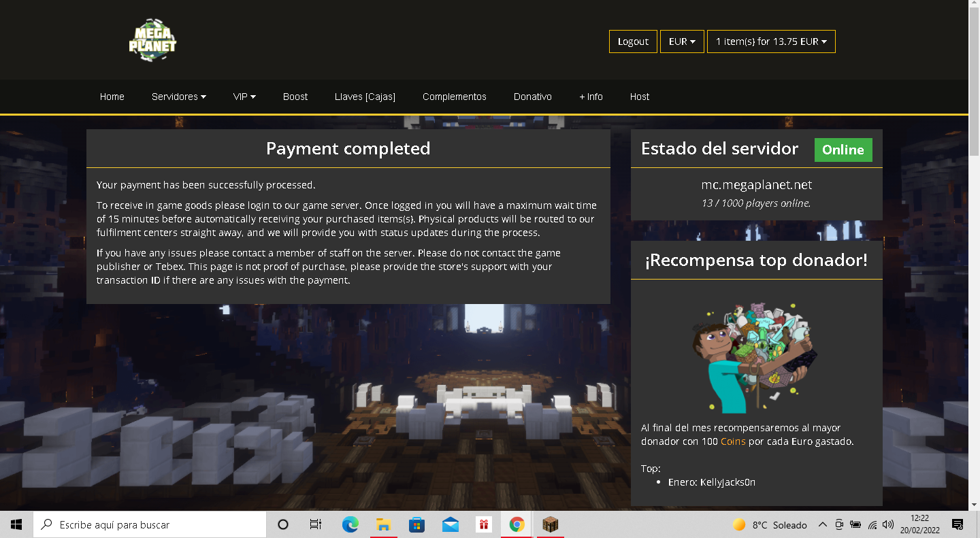This screenshot has height=538, width=980.
Task: Open the Windows Start menu
Action: [16, 524]
